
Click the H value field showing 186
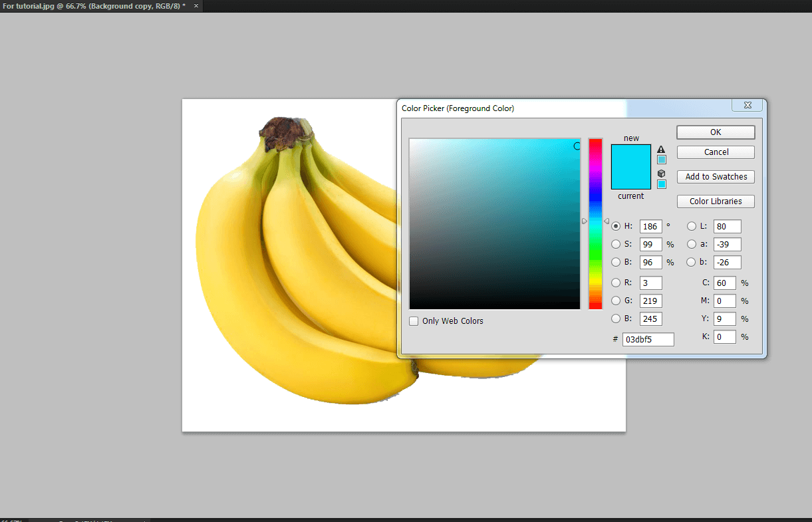(x=650, y=226)
